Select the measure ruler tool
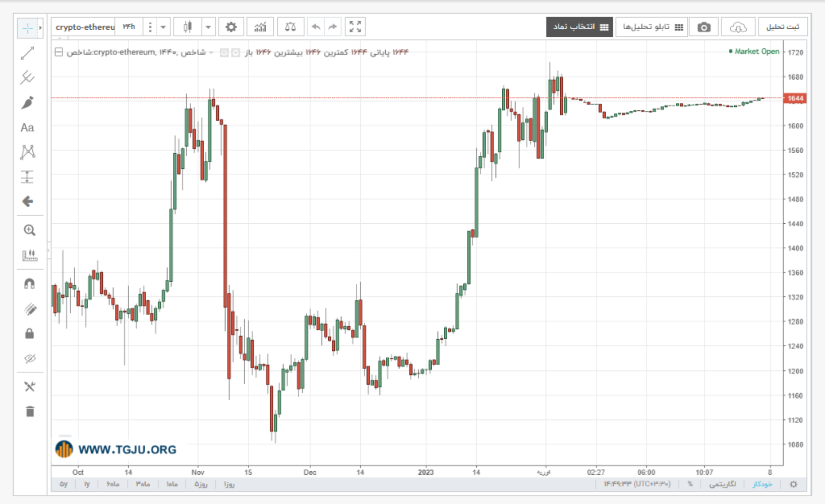This screenshot has height=504, width=825. (30, 256)
